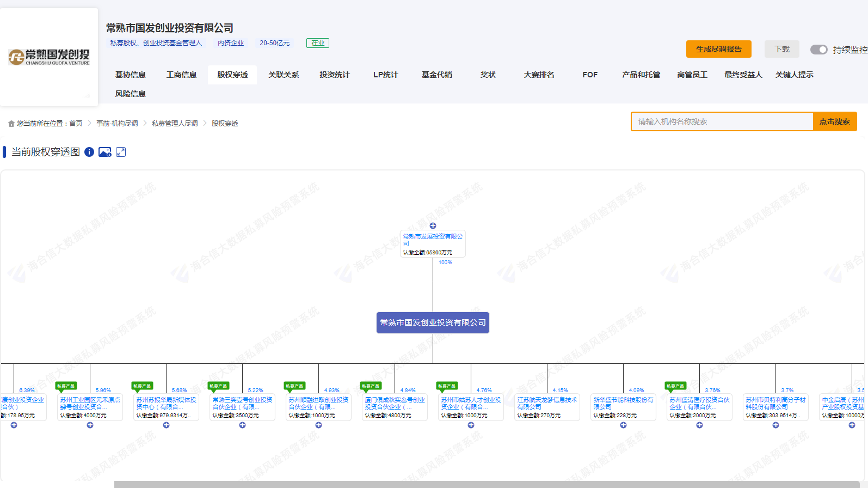Viewport: 868px width, 488px height.
Task: Click 私募产品 tag above 苏州工业园区元禾原点 node
Action: point(66,386)
